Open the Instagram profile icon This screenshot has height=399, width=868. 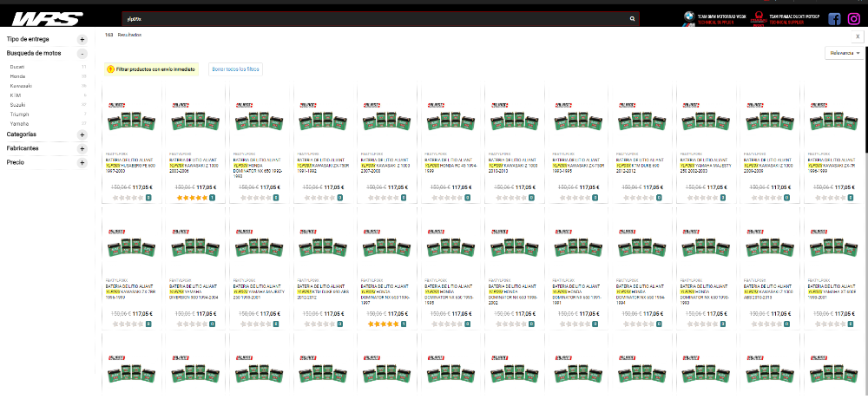pyautogui.click(x=853, y=19)
